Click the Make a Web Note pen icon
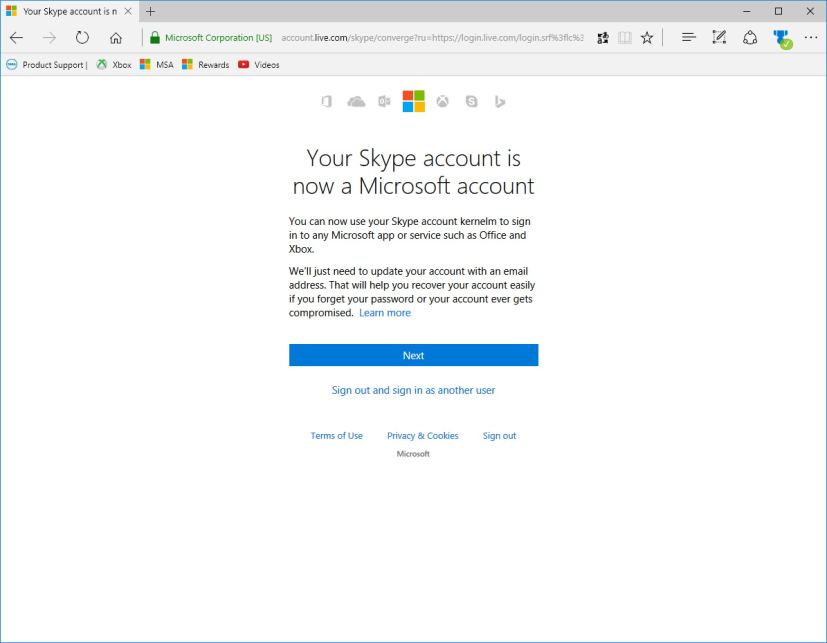 (x=719, y=37)
